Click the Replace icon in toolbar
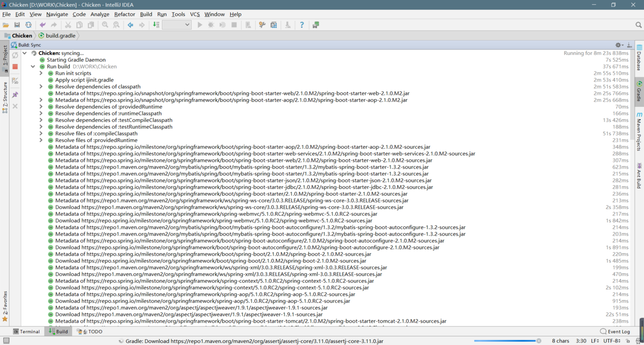Screen dimensions: 644x345 [x=116, y=25]
